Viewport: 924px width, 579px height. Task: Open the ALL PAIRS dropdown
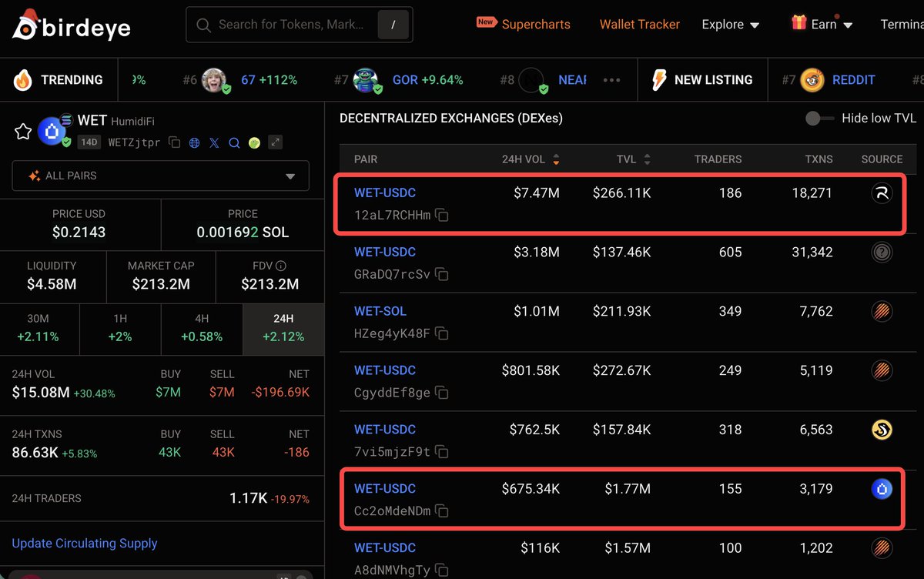pyautogui.click(x=160, y=176)
